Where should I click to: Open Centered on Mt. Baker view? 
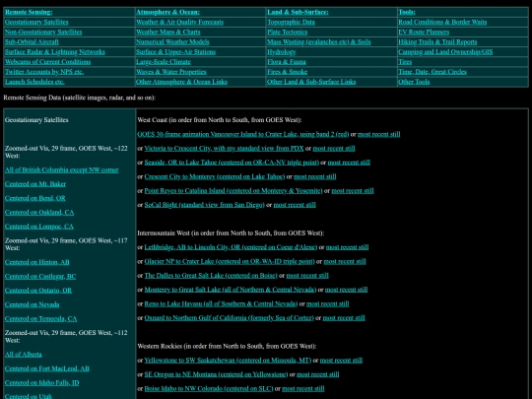(35, 184)
